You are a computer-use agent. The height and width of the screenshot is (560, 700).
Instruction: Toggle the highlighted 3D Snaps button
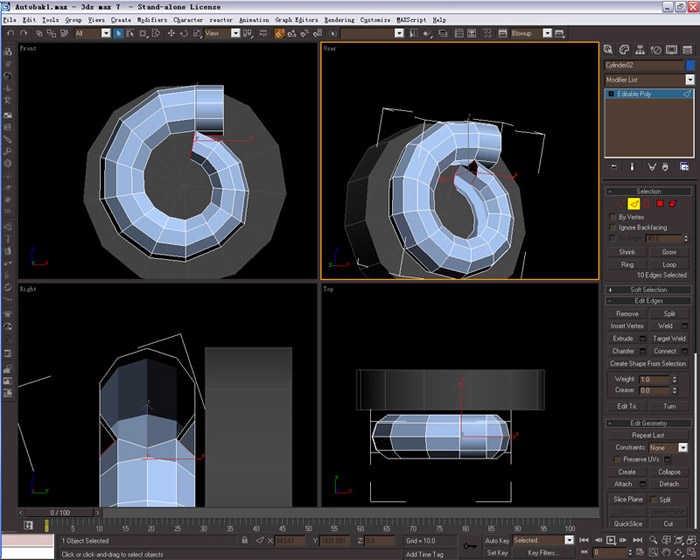279,33
